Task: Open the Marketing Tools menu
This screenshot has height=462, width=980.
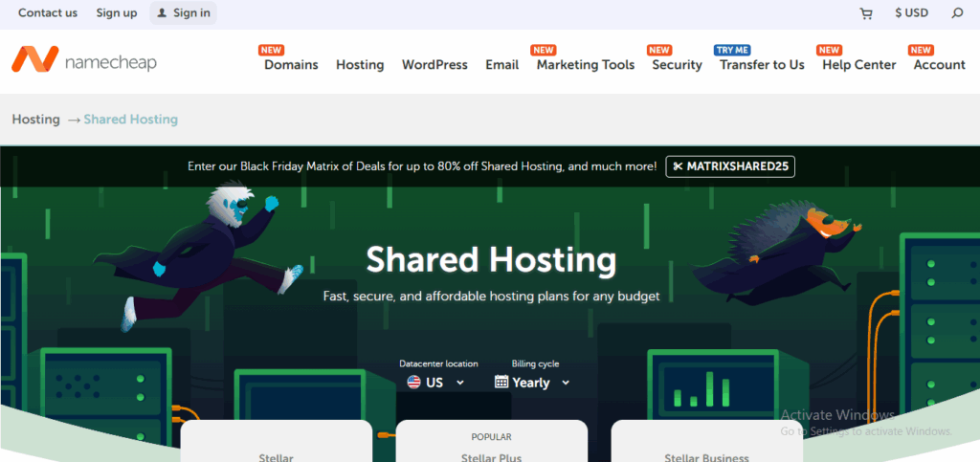Action: (586, 65)
